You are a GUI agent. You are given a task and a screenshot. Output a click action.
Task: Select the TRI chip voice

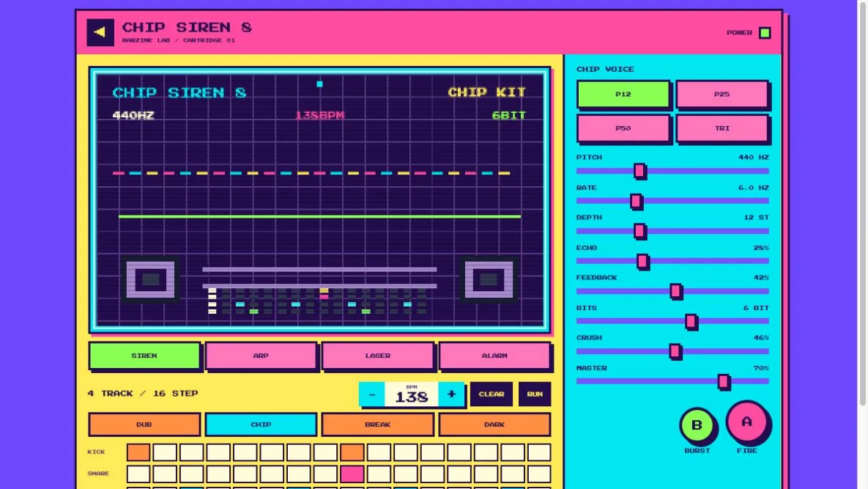(x=722, y=128)
